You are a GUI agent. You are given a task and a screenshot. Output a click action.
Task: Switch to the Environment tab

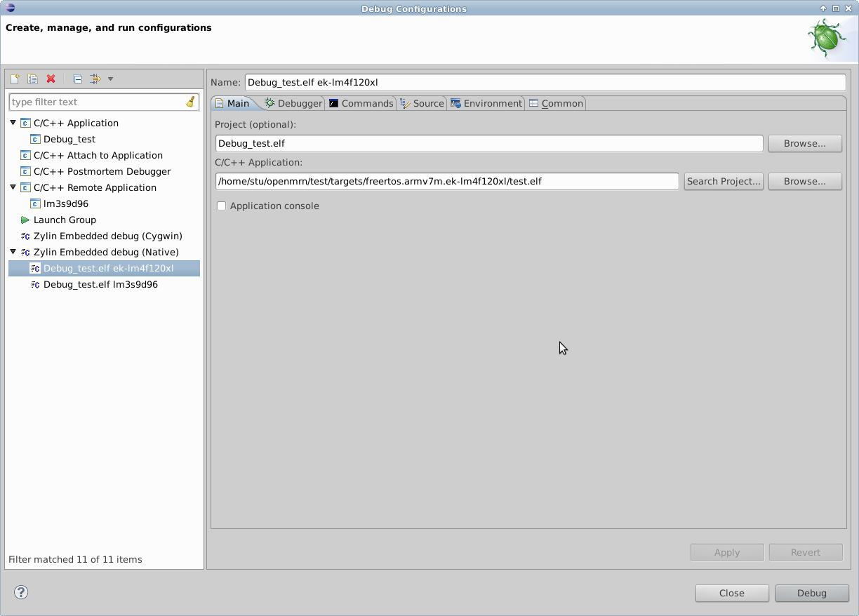click(x=486, y=103)
